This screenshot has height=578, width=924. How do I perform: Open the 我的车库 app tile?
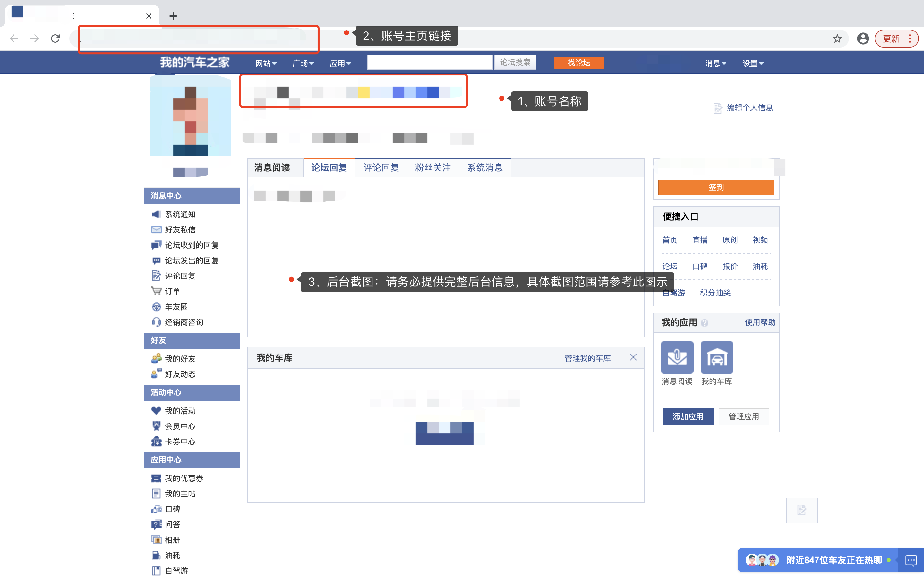coord(717,357)
